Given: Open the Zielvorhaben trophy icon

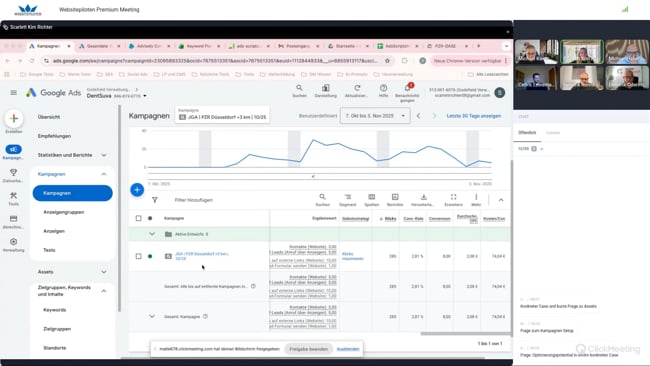Looking at the screenshot, I should (x=13, y=172).
